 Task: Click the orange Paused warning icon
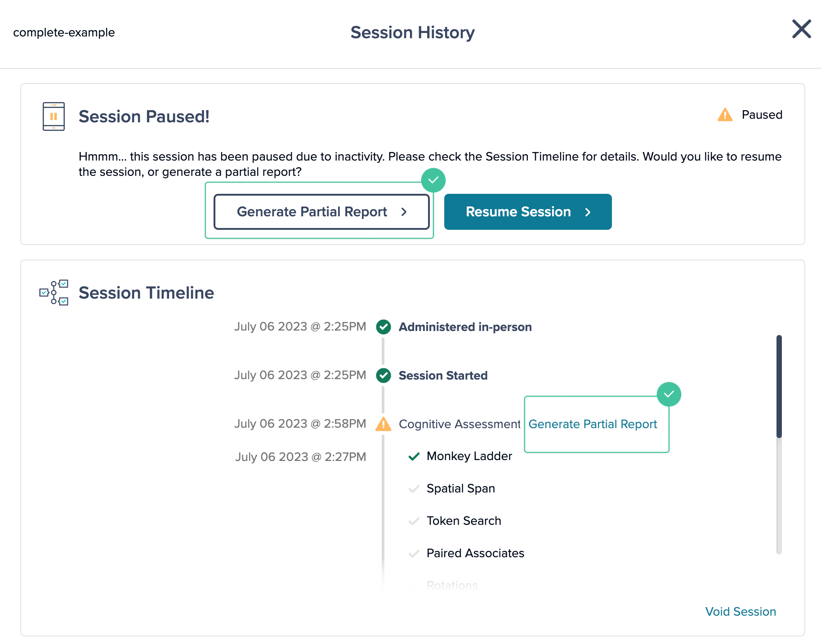(x=725, y=115)
